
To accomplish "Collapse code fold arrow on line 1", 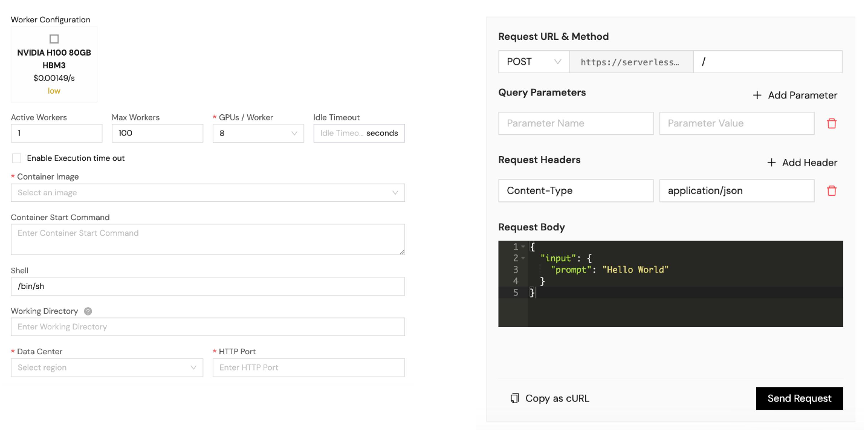I will click(x=523, y=247).
